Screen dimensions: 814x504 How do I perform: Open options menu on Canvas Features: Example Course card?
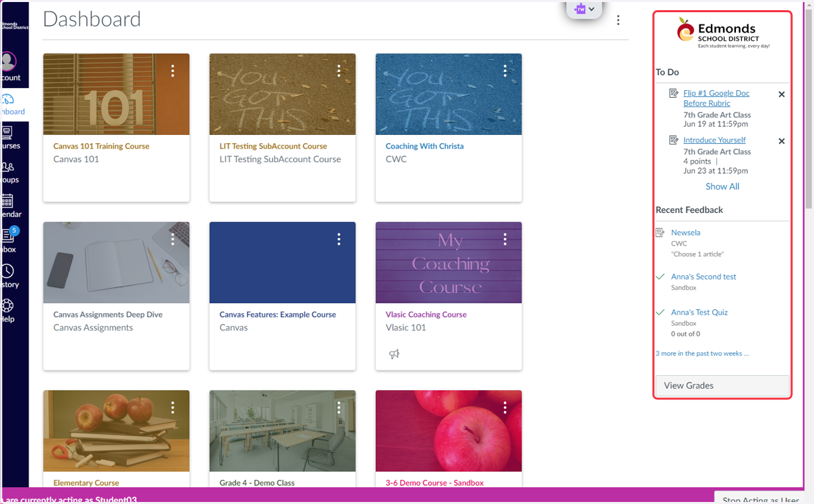(x=339, y=239)
